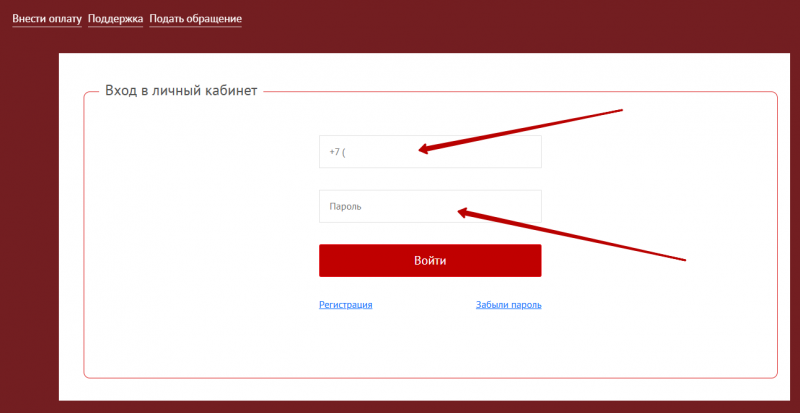Choose Подать обращение in the top navigation
Viewport: 800px width, 413px height.
(x=195, y=19)
